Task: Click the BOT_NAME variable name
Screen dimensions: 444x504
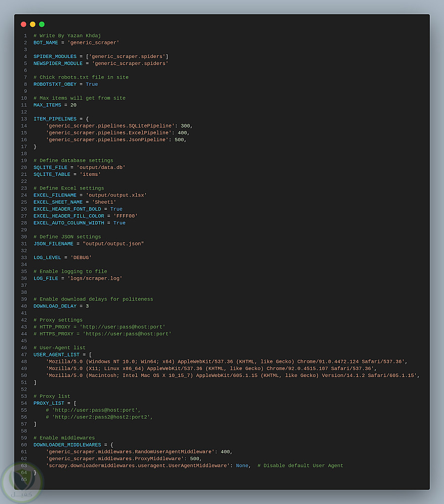Action: pos(46,43)
